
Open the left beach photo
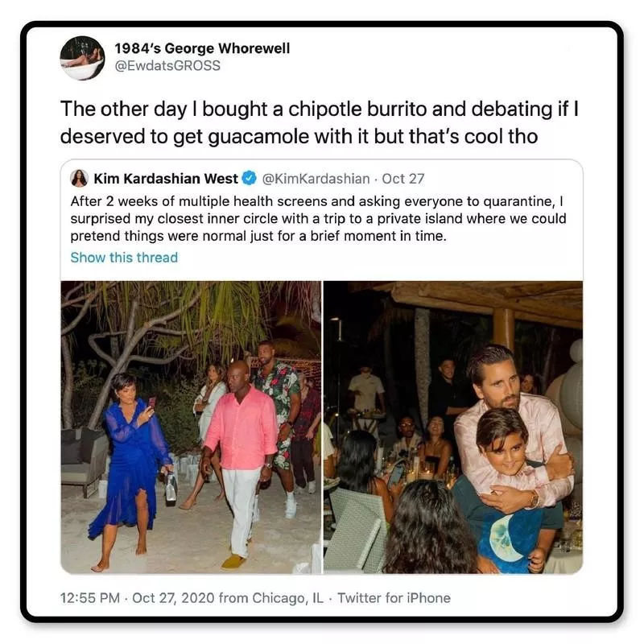(x=191, y=427)
